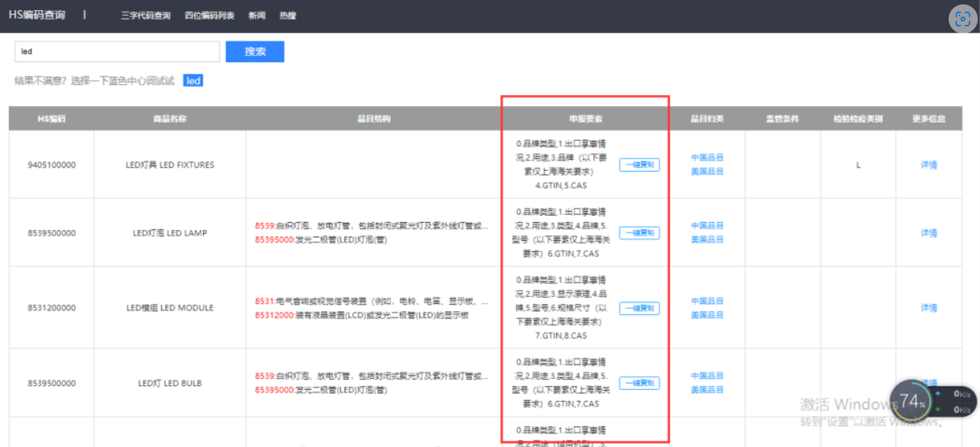980x447 pixels.
Task: Open 美国品目 for the LED MODULE row
Action: click(707, 315)
